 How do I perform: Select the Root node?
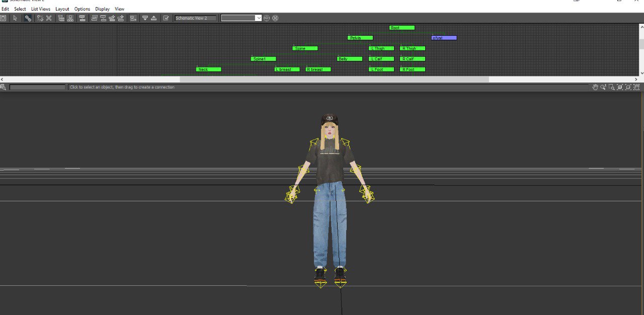(401, 28)
